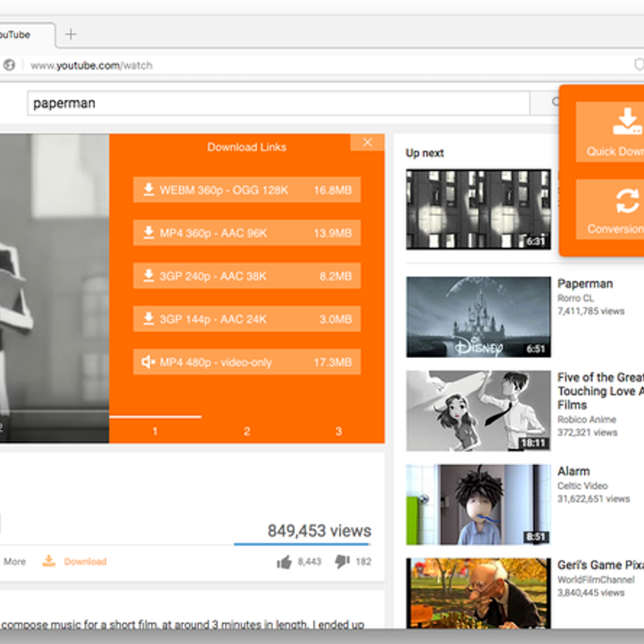Open the Geri's Game video thumbnail
The image size is (644, 644).
[x=478, y=593]
